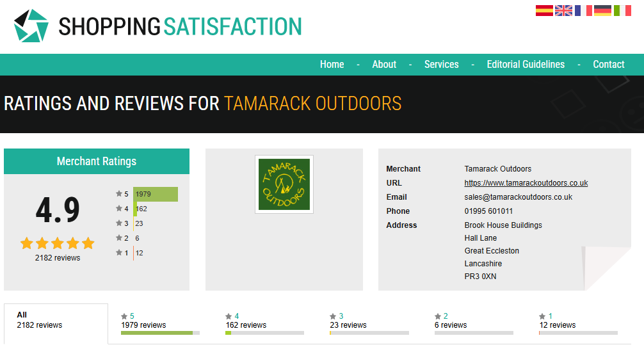This screenshot has height=354, width=644.
Task: Choose the French flag language option
Action: [583, 10]
